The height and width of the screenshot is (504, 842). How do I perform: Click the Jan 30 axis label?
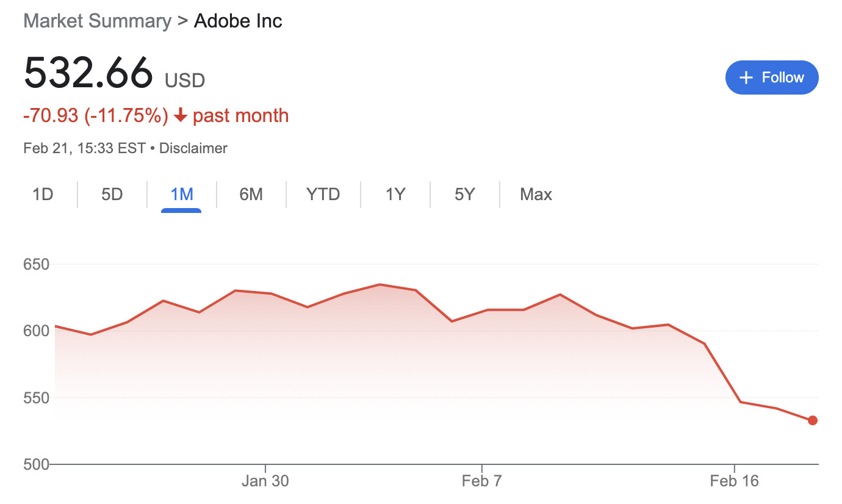coord(265,481)
